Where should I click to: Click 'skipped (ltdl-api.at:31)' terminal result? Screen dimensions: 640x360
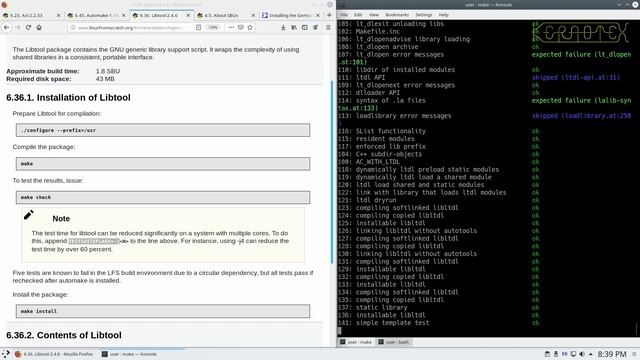click(576, 77)
